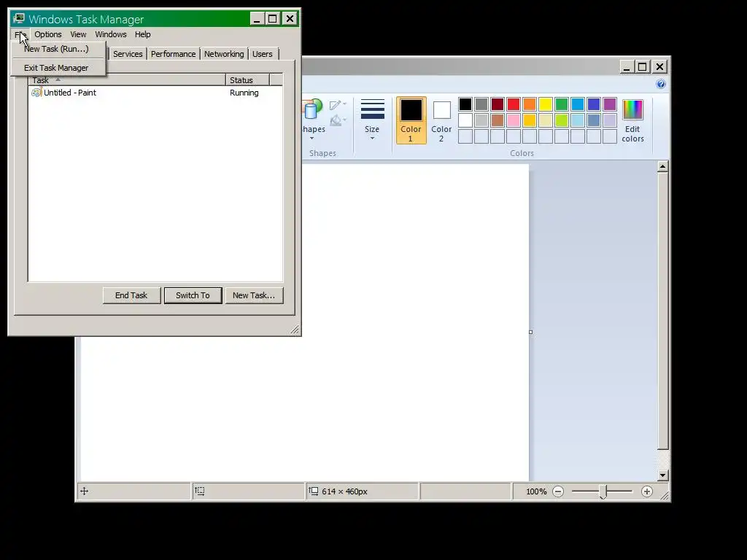Pick the orange color swatch
This screenshot has width=747, height=560.
coord(530,104)
